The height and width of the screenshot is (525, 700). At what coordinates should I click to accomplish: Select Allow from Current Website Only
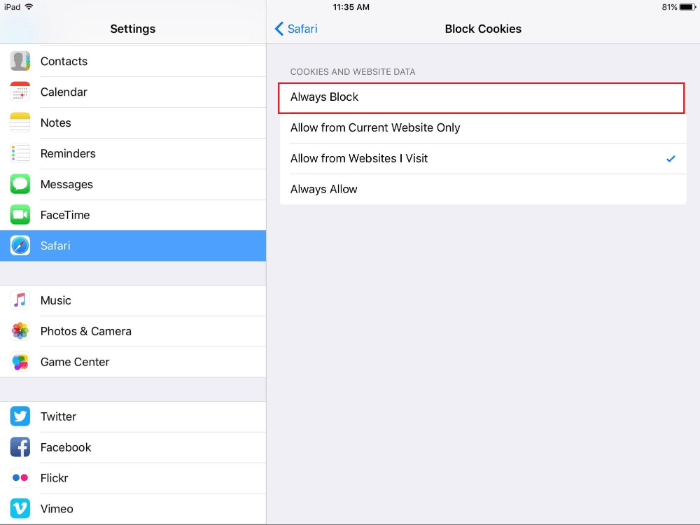[481, 128]
